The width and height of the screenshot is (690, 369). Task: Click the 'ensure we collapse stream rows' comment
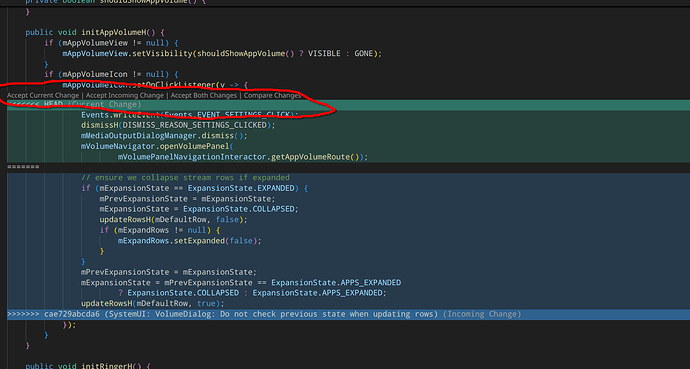click(x=185, y=178)
